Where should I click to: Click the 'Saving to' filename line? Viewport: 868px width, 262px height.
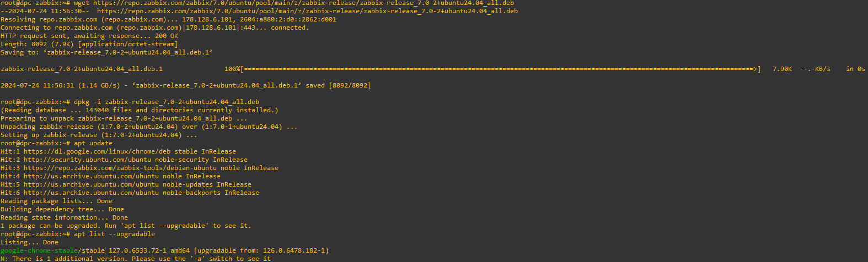click(106, 52)
